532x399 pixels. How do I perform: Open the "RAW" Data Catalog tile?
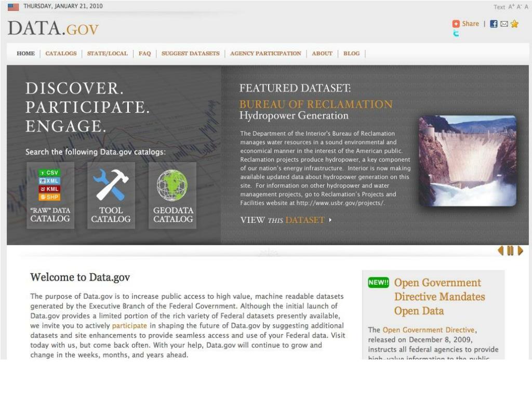(50, 195)
